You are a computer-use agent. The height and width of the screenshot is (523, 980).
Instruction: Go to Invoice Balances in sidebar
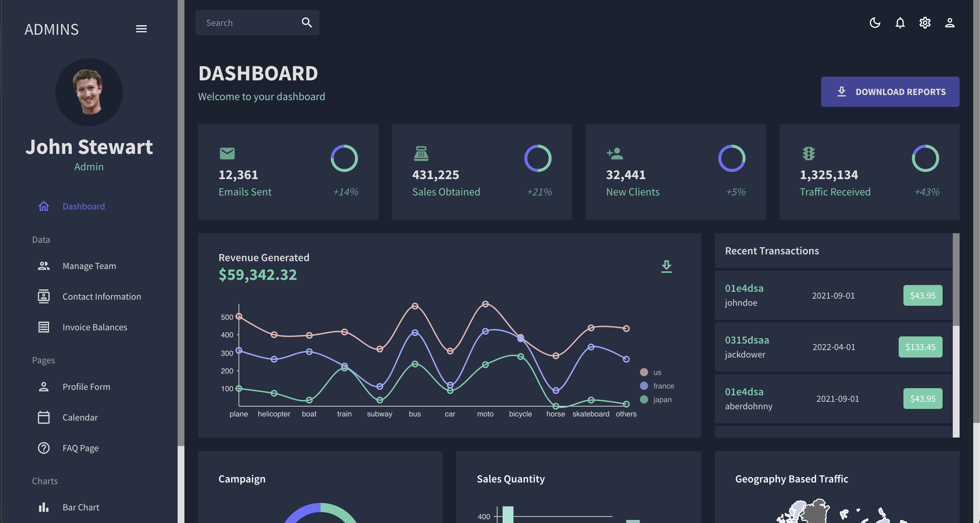[x=95, y=327]
